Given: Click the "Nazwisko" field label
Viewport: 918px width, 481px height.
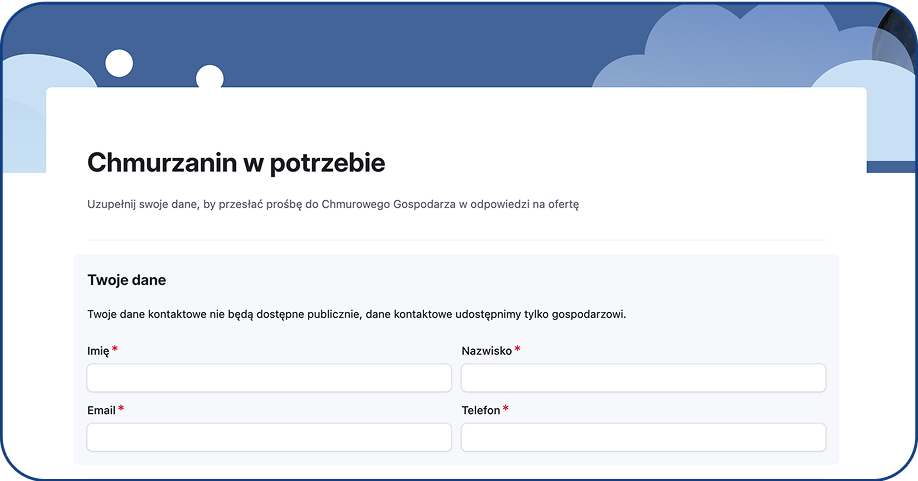Looking at the screenshot, I should 487,351.
